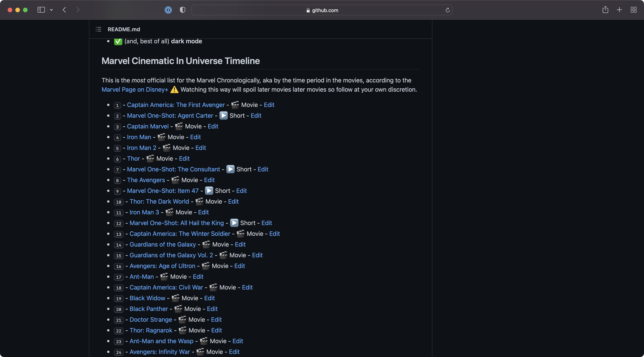Click the README.md file title
This screenshot has height=357, width=644.
[124, 29]
